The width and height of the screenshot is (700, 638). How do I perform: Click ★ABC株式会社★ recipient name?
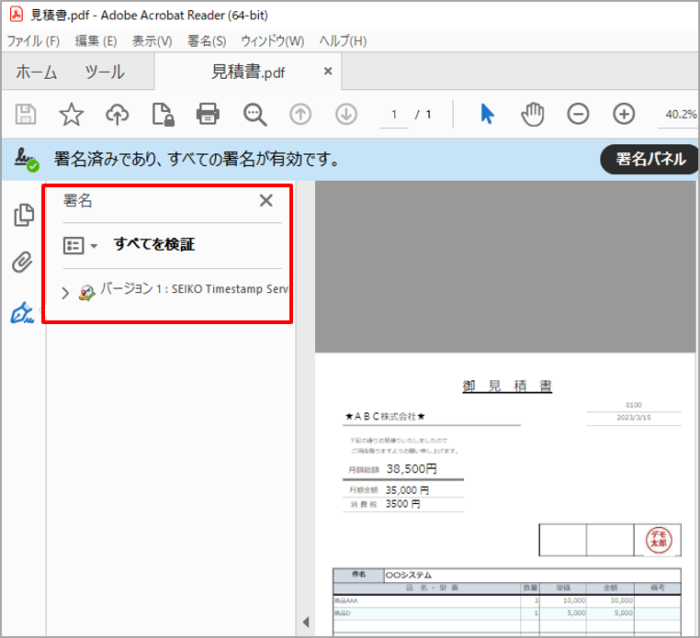point(385,417)
